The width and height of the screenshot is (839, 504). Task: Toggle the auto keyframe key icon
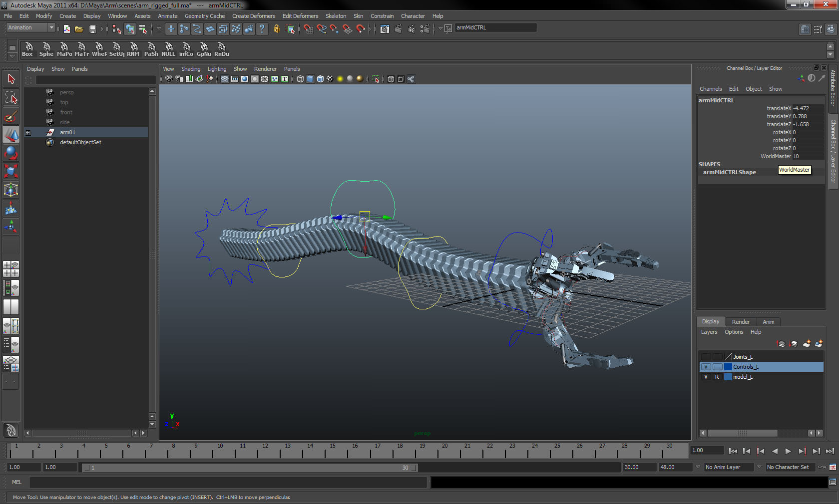tap(822, 467)
